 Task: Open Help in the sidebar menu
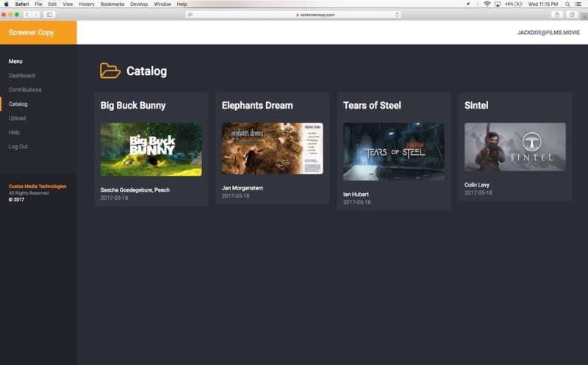point(14,132)
